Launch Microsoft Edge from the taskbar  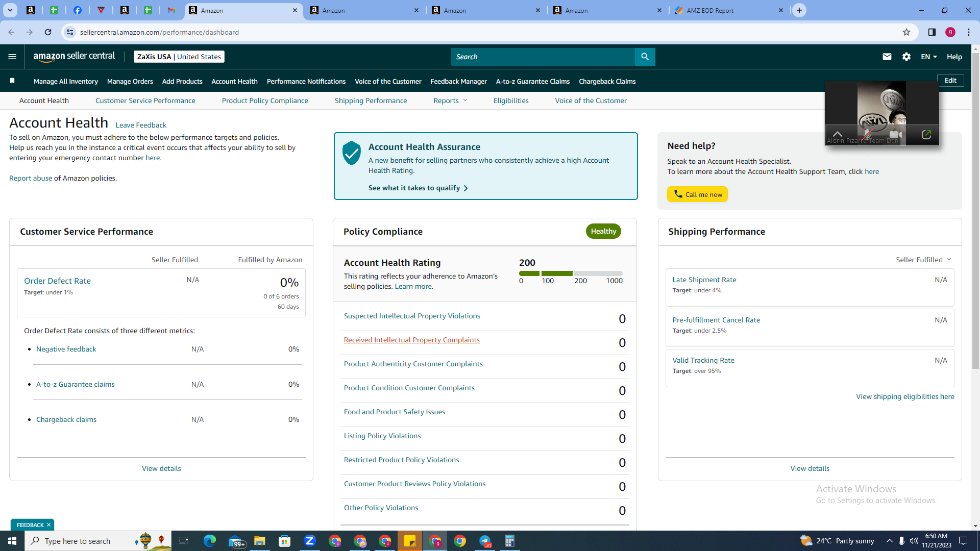point(210,541)
